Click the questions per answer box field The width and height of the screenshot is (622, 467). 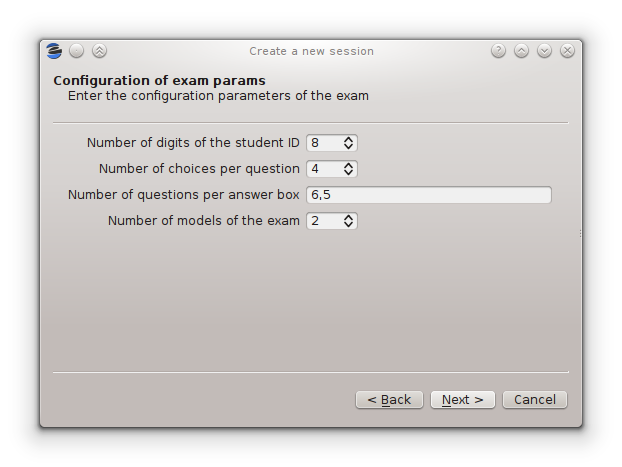pos(428,195)
